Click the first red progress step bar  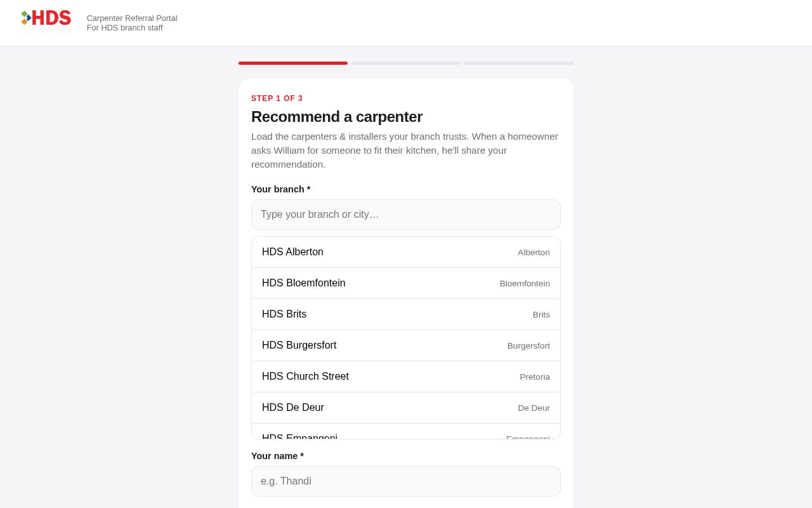click(x=293, y=63)
